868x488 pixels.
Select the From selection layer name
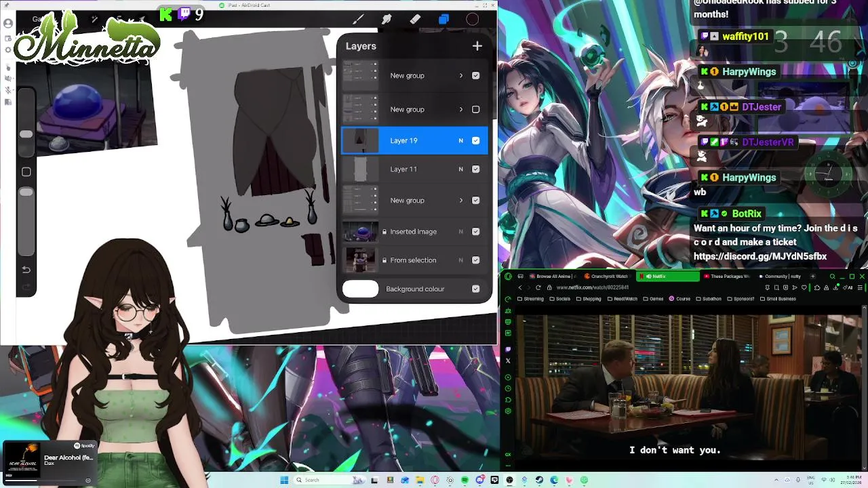coord(413,260)
